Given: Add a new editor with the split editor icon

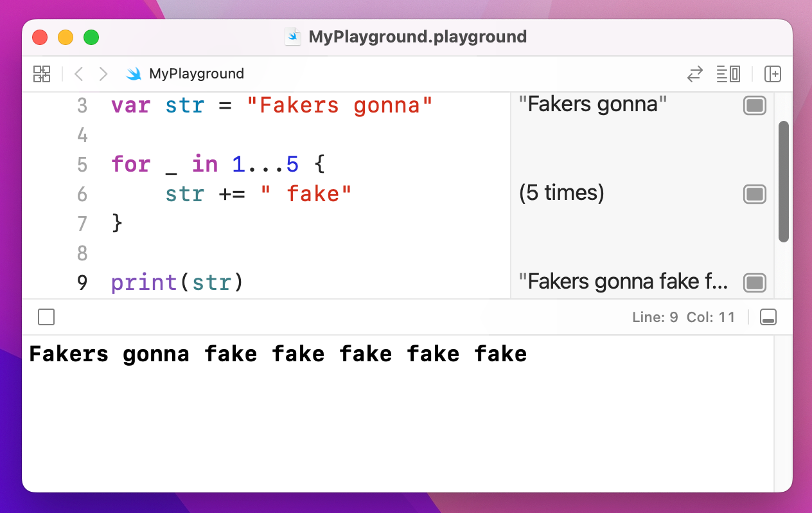Looking at the screenshot, I should point(773,73).
